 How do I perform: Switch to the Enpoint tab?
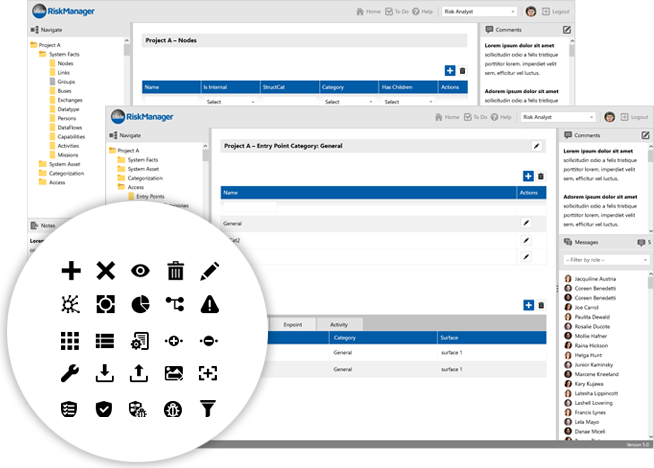(292, 325)
